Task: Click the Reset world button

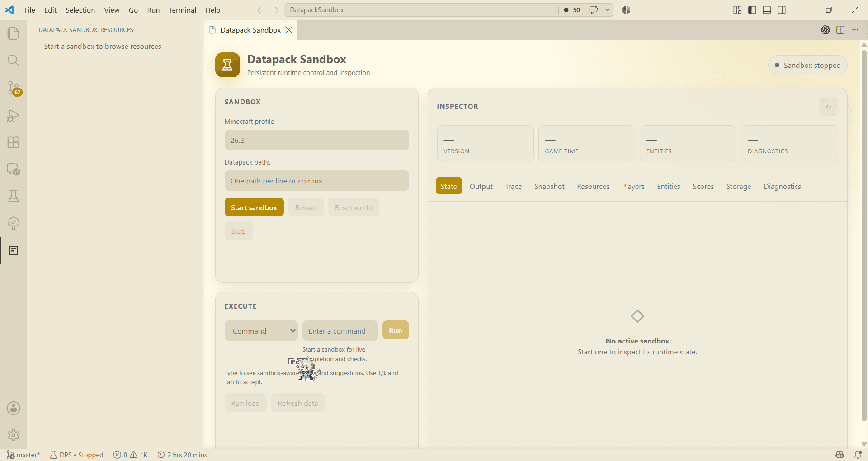Action: pyautogui.click(x=354, y=207)
